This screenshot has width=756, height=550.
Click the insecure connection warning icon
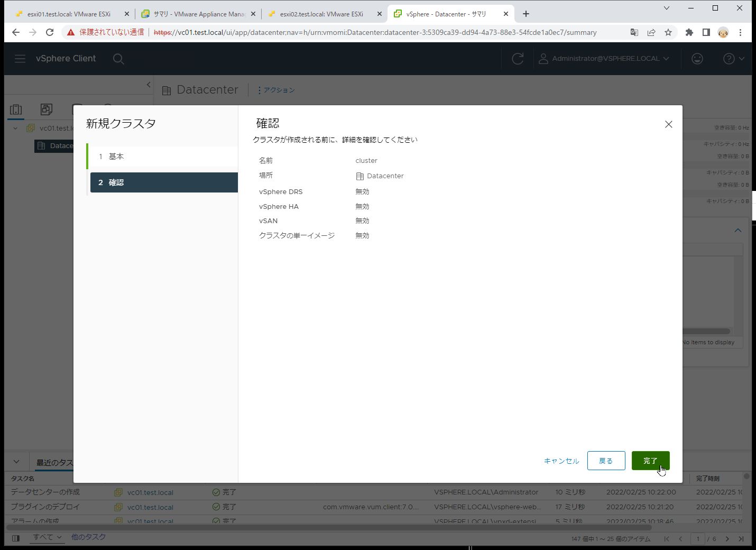(71, 33)
